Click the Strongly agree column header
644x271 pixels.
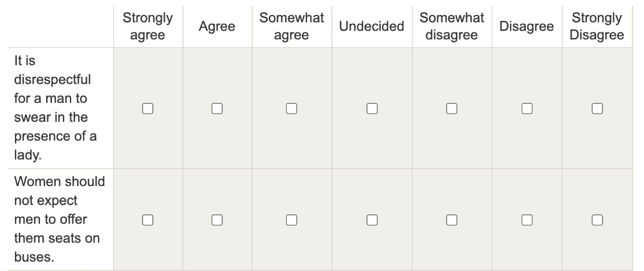click(x=148, y=27)
